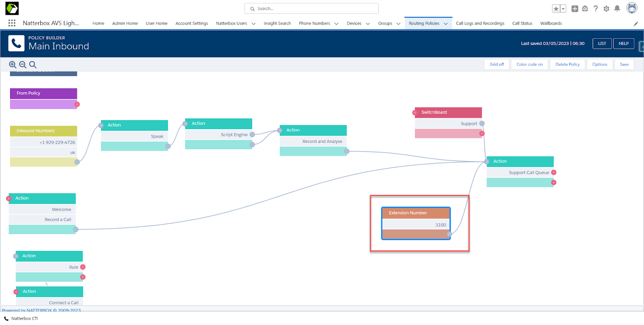The width and height of the screenshot is (644, 325).
Task: Expand the Devices tab dropdown
Action: (368, 24)
